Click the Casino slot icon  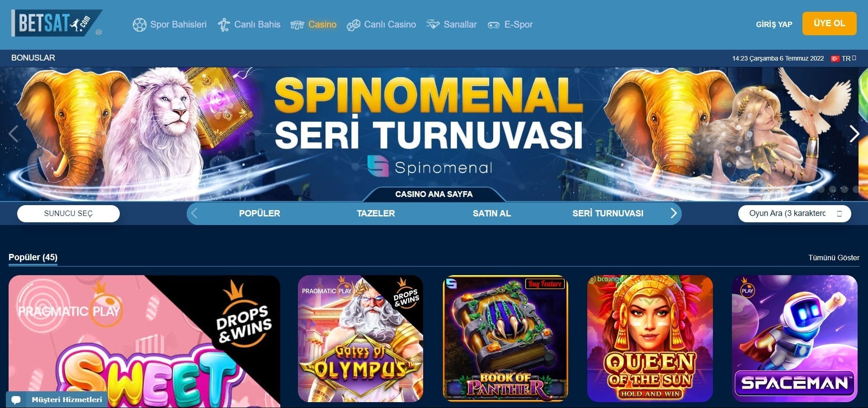[297, 25]
